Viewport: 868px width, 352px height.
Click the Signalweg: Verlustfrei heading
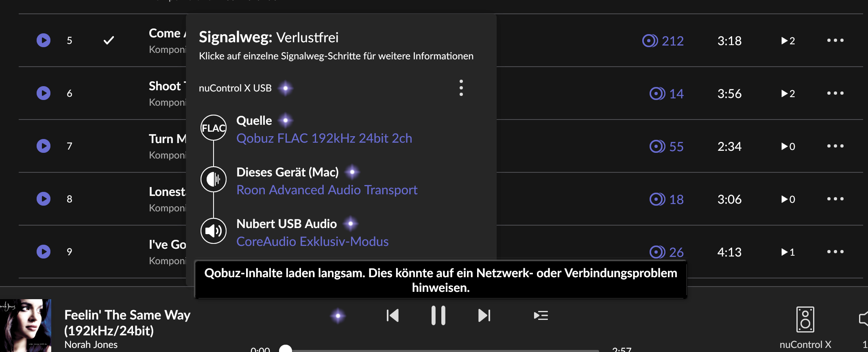[268, 37]
